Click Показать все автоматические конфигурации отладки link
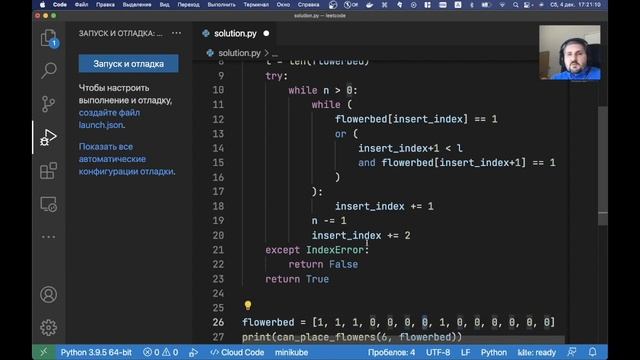 click(127, 159)
